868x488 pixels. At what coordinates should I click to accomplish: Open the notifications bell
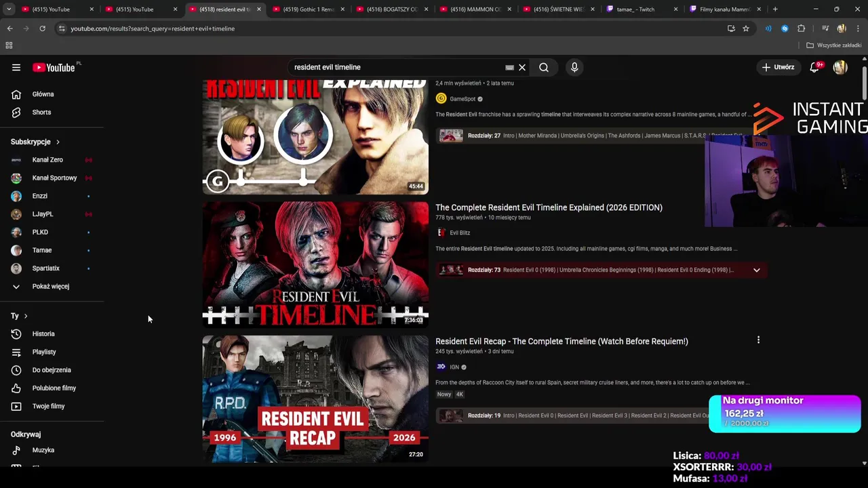[x=815, y=67]
